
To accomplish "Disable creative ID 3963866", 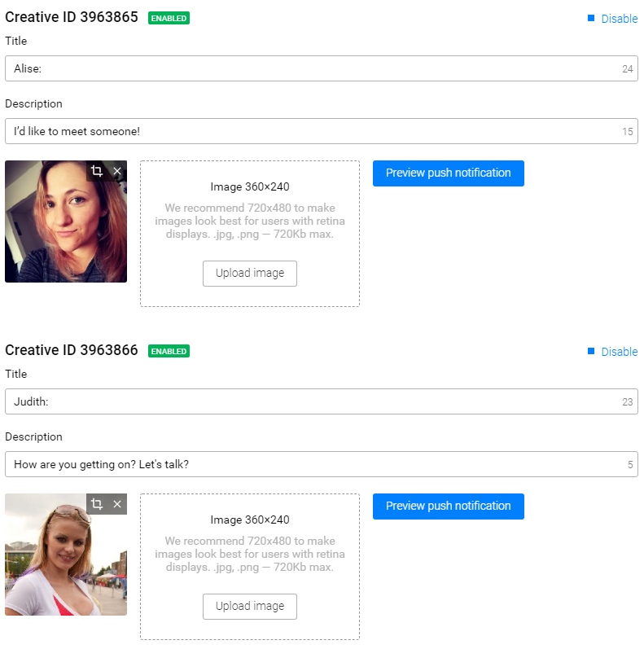I will (x=619, y=352).
